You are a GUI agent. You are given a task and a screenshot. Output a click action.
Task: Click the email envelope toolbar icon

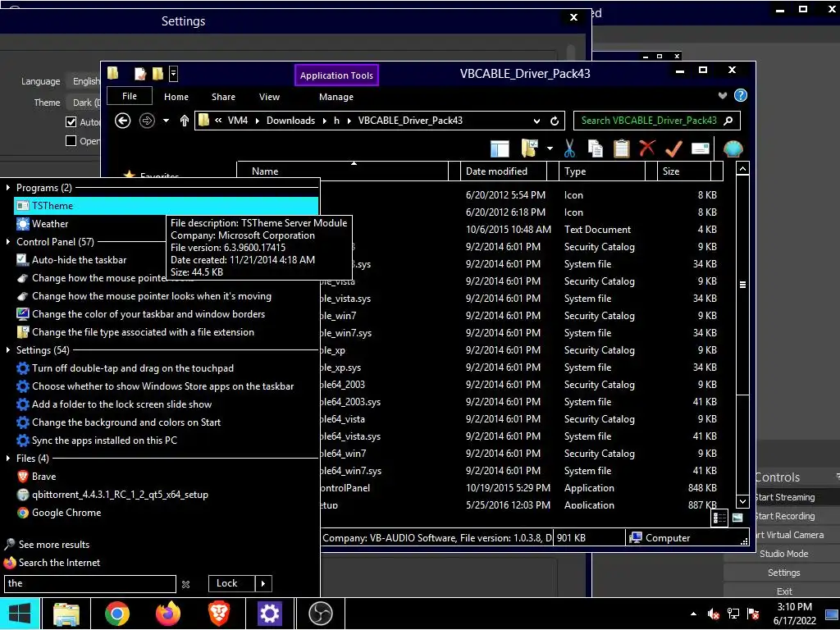tap(701, 148)
